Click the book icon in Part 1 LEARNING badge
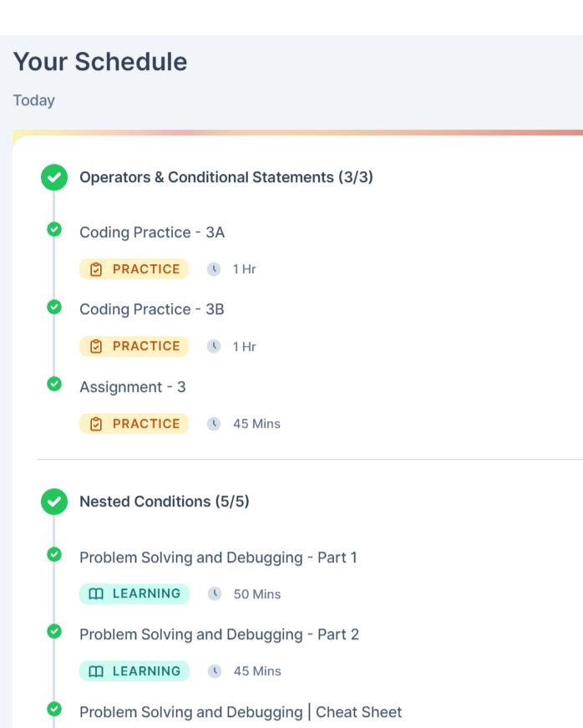Viewport: 583px width, 728px height. tap(96, 593)
